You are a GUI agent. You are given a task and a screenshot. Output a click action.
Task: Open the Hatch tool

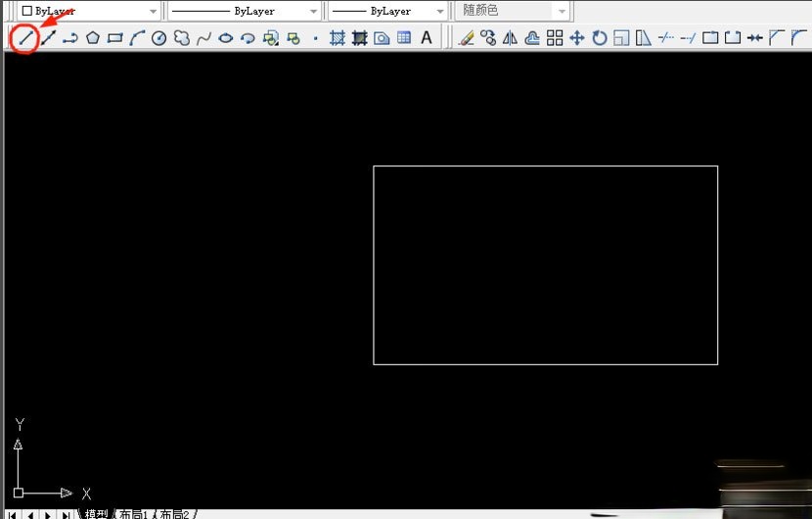click(338, 38)
